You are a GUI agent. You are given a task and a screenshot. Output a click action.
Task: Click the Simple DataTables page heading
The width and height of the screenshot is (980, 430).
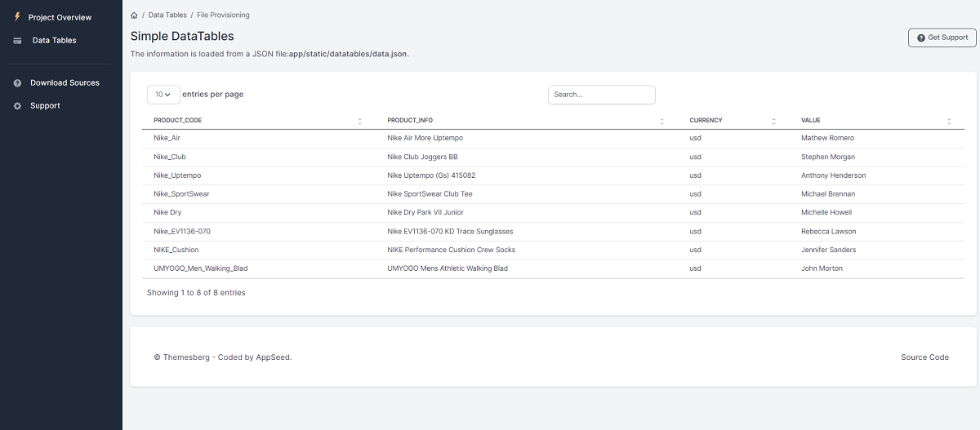[182, 36]
